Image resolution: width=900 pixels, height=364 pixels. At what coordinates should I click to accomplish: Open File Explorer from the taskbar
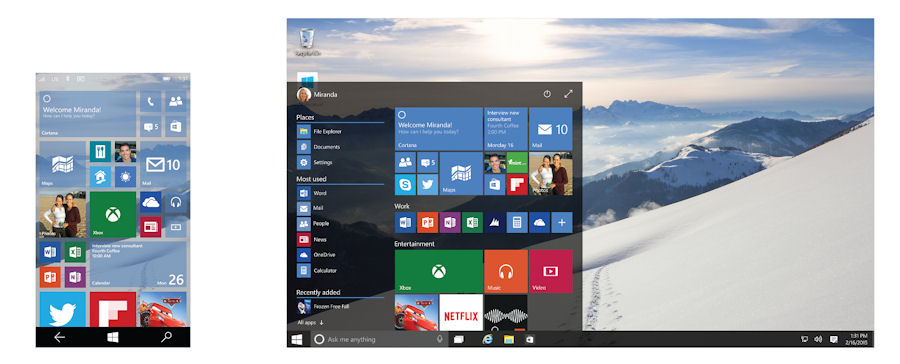click(509, 339)
